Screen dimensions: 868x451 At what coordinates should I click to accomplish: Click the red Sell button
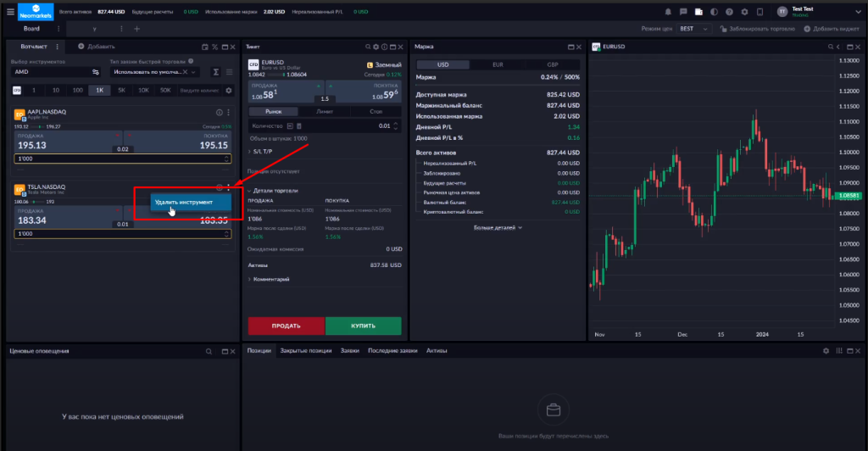point(287,326)
